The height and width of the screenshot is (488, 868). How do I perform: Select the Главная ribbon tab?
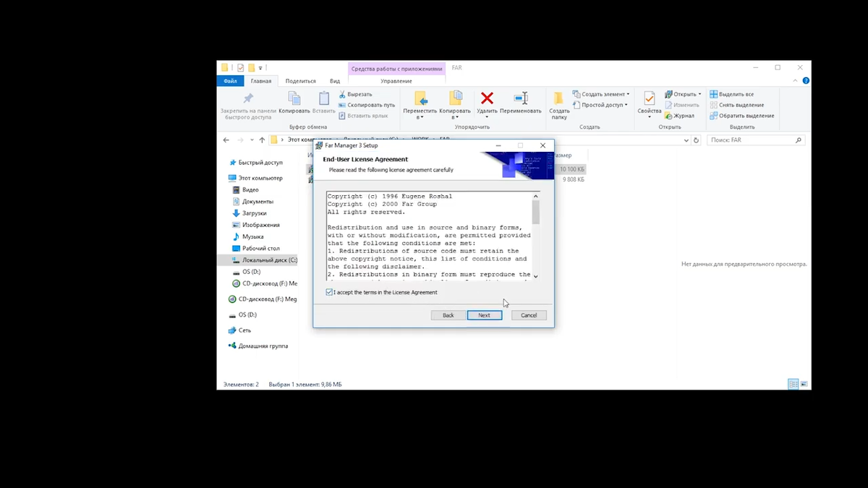coord(261,81)
